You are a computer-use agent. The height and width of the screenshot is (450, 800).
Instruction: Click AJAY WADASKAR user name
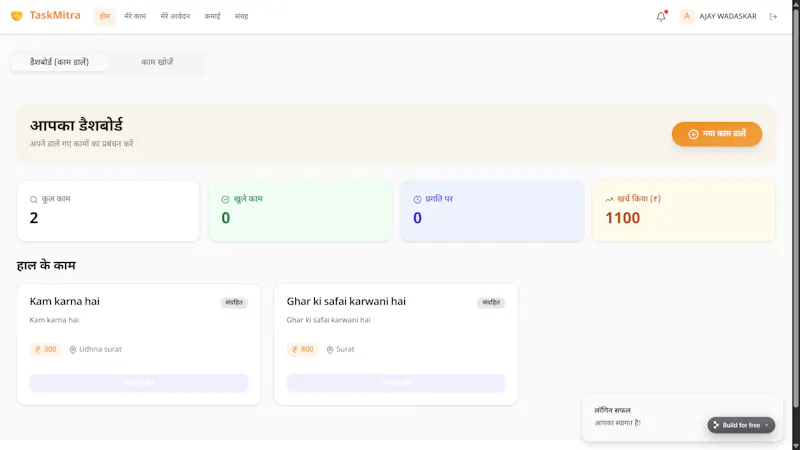click(x=728, y=16)
